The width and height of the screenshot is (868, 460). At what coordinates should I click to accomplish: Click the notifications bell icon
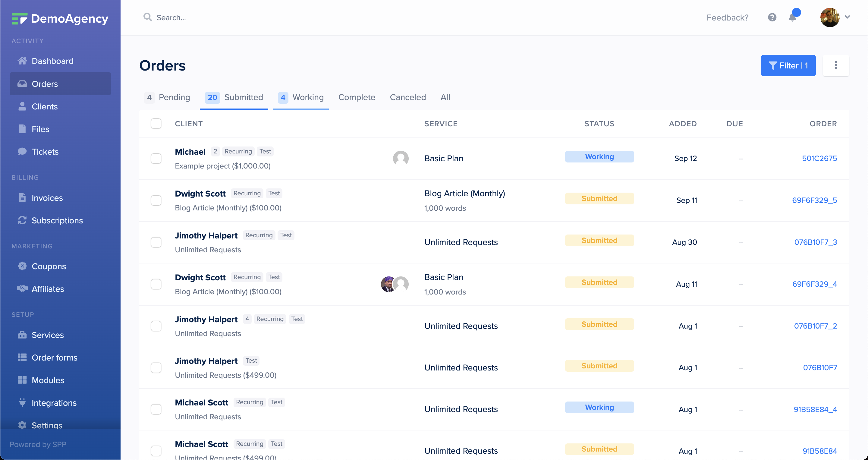(792, 17)
